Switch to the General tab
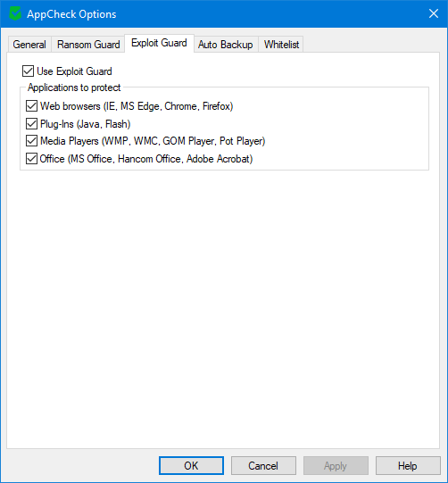 click(29, 45)
